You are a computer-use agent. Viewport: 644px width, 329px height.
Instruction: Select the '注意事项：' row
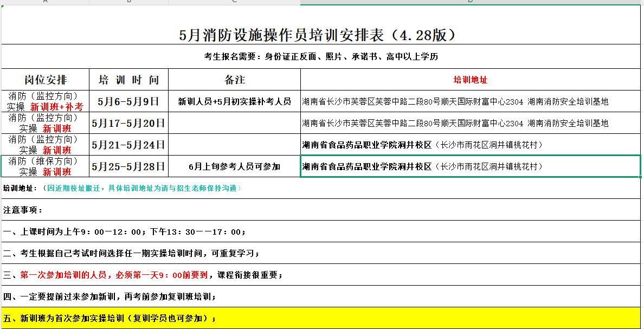[x=321, y=210]
